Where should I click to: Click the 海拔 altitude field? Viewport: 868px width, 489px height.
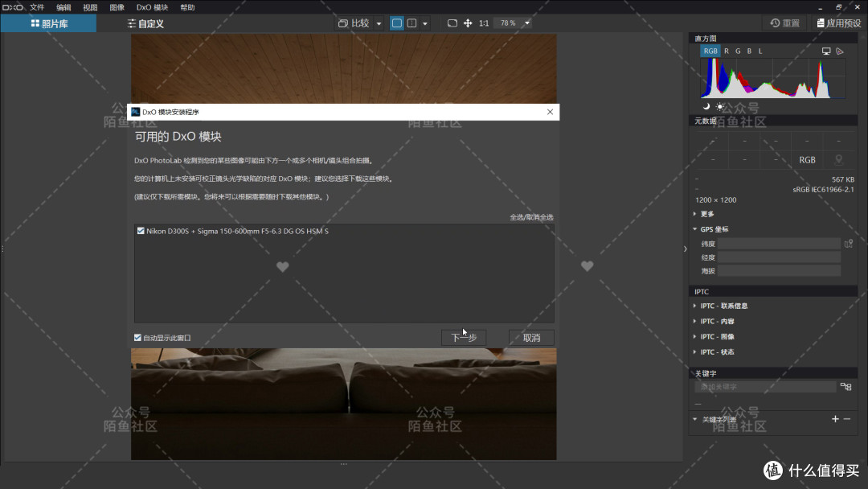[779, 271]
